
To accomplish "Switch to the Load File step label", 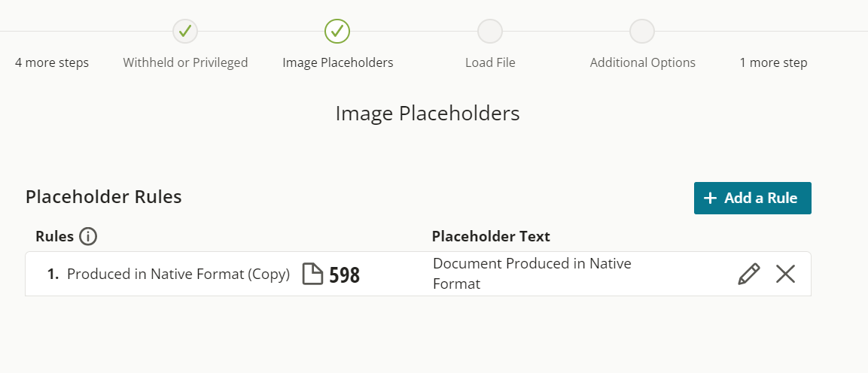I will 490,62.
